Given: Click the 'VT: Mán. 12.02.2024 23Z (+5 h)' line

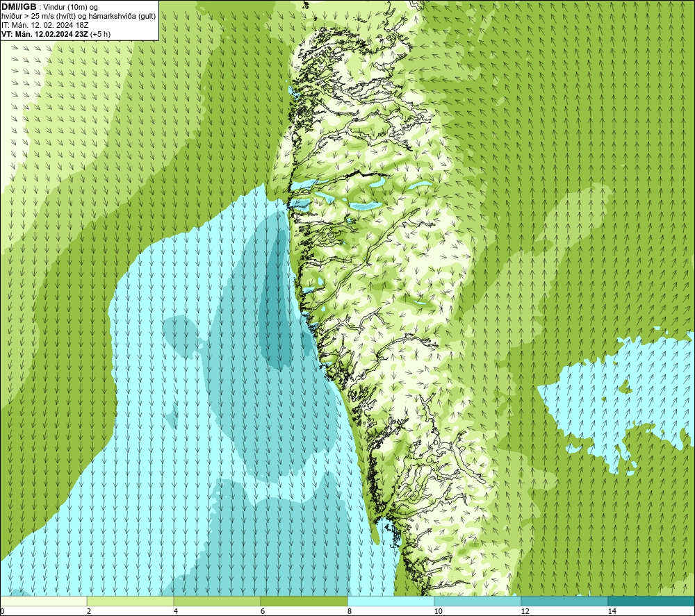Looking at the screenshot, I should click(56, 34).
